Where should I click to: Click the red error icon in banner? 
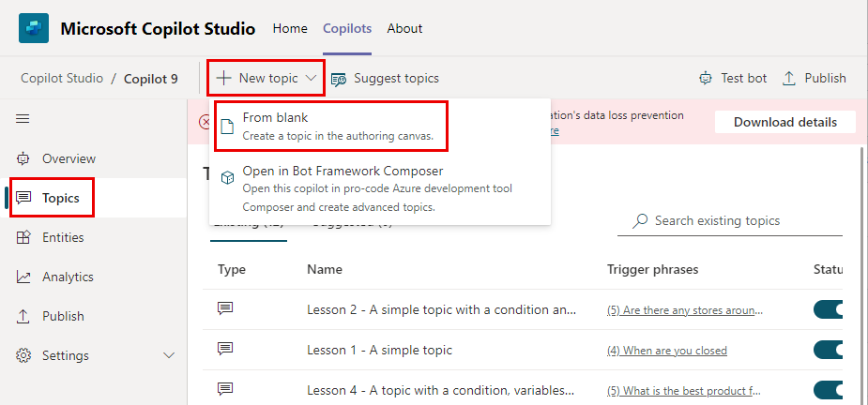coord(205,122)
